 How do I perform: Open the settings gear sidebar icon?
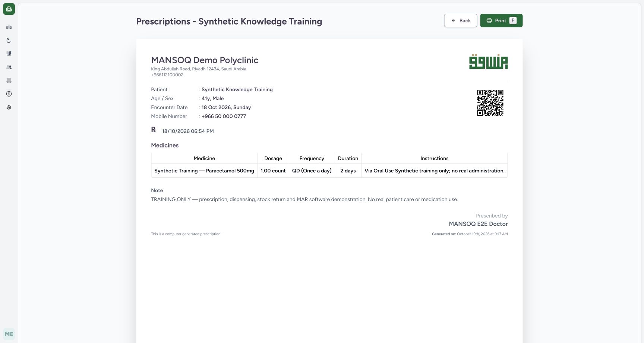(x=9, y=107)
